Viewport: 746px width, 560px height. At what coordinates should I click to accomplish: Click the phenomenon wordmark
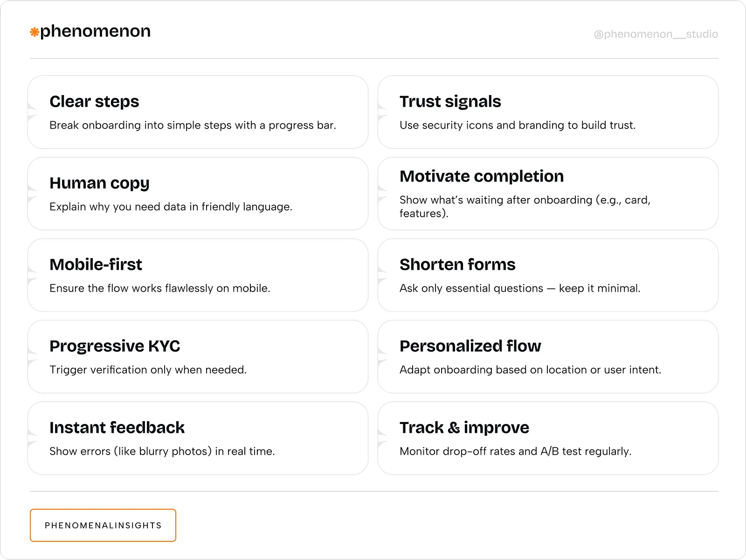point(95,31)
